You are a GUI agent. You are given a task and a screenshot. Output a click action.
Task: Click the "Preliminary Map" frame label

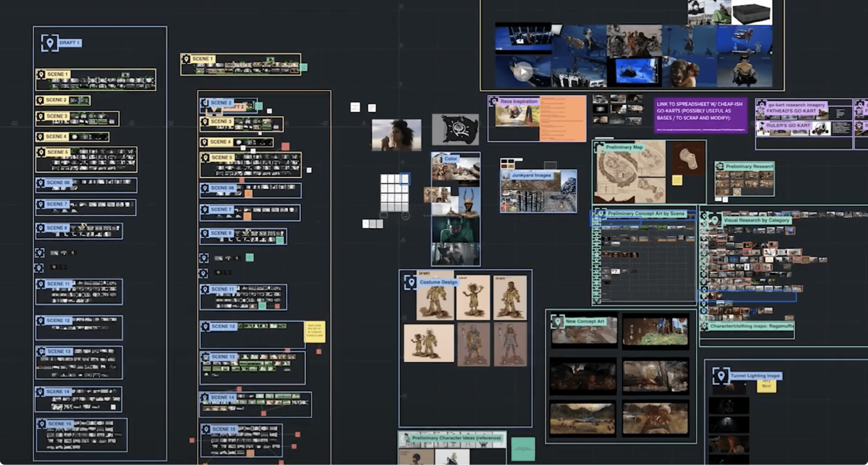tap(624, 147)
